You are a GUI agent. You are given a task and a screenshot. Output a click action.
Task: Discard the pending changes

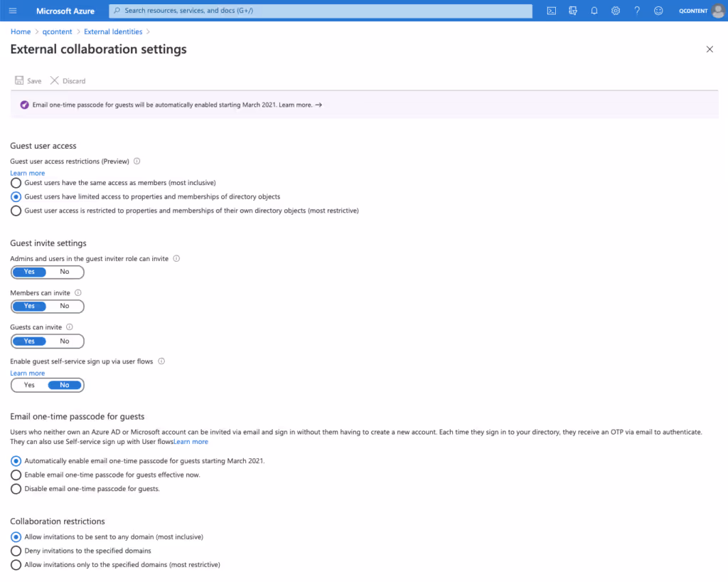click(68, 80)
